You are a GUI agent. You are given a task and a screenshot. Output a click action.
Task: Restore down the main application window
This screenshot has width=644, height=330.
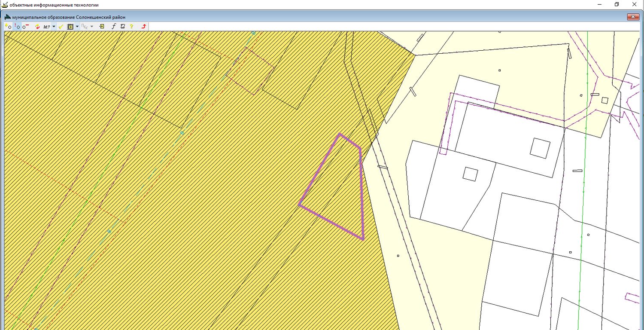617,4
